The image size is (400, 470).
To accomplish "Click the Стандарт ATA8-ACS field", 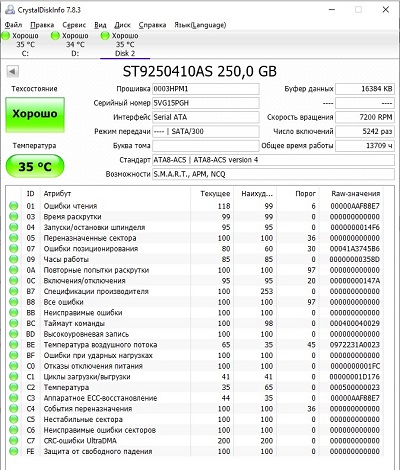I will tap(273, 160).
